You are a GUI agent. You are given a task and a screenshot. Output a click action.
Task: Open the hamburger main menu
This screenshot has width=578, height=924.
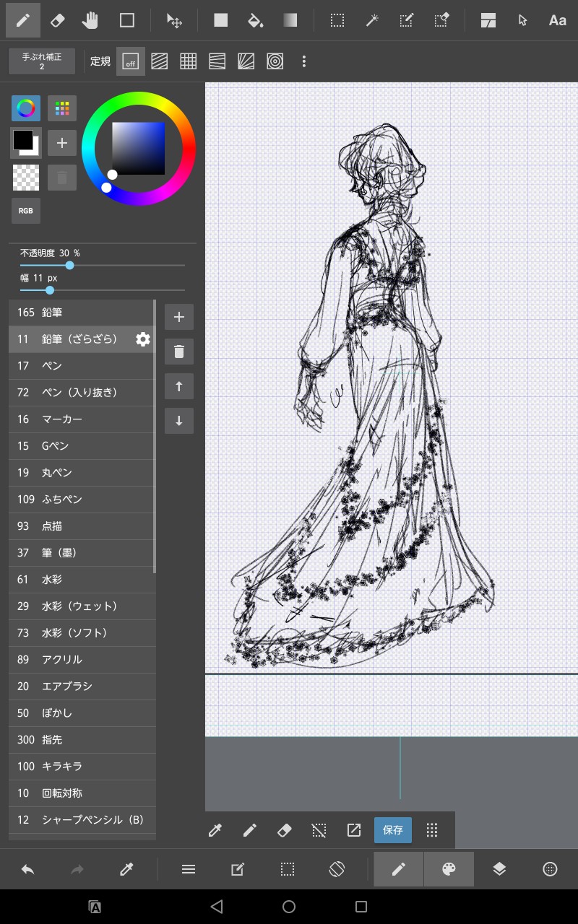pyautogui.click(x=189, y=870)
